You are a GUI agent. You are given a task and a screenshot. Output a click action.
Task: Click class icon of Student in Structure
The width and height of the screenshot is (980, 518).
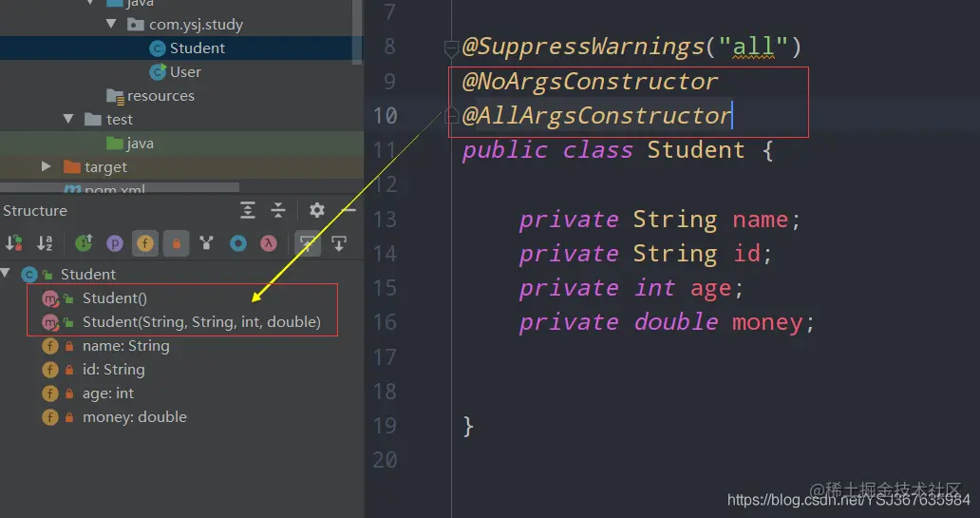(x=29, y=274)
